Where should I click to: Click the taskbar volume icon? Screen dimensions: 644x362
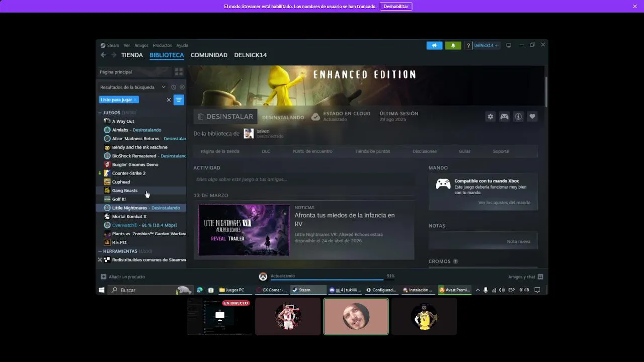(502, 290)
